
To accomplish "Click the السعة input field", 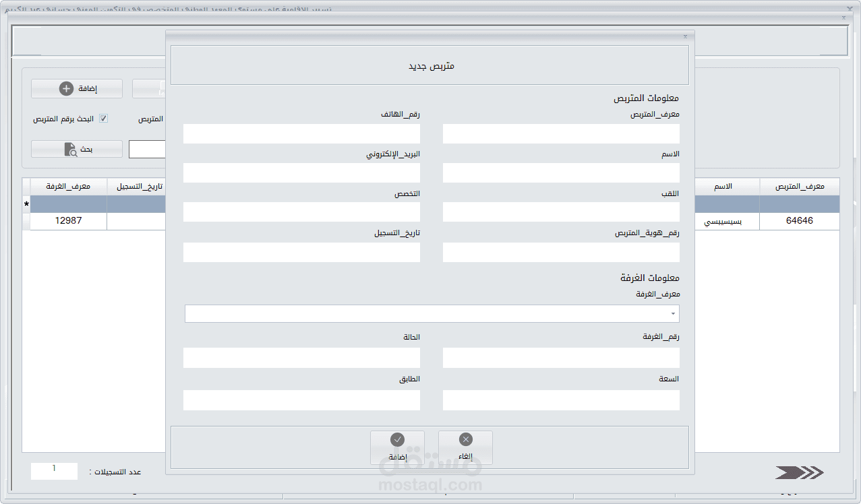I will 561,400.
